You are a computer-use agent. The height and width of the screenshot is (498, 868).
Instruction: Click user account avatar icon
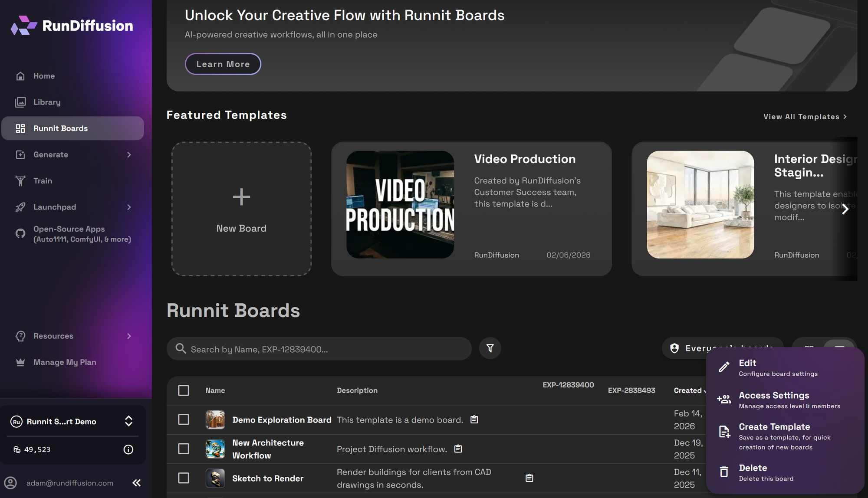coord(10,483)
